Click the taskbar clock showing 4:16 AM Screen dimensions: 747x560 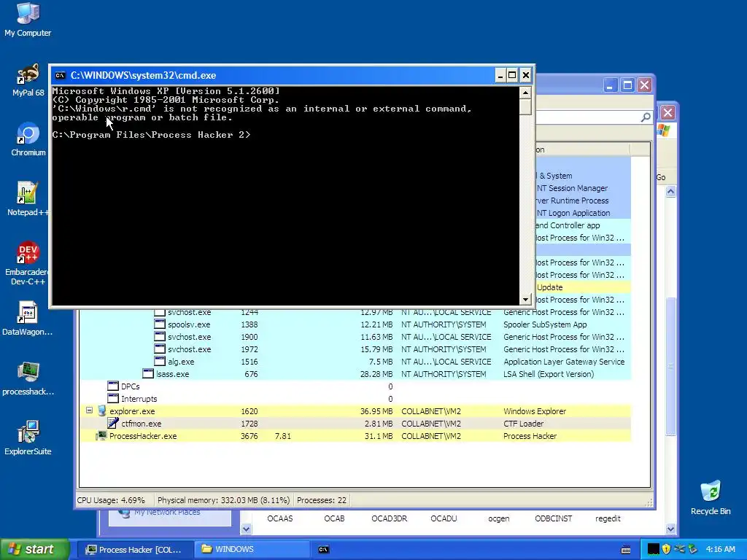point(720,549)
